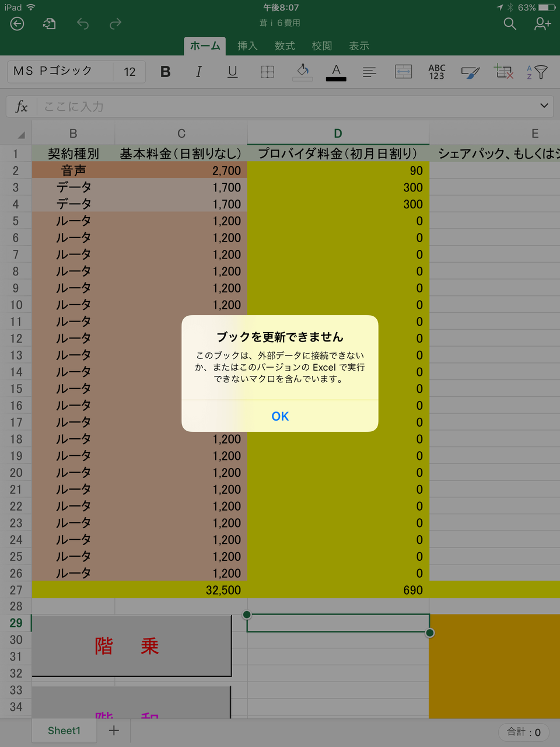Select 300 in row 4

(x=338, y=204)
